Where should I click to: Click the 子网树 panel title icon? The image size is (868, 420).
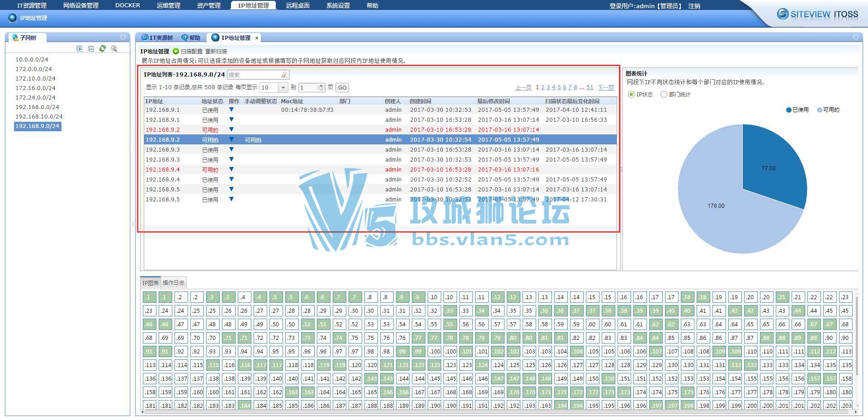pos(15,38)
